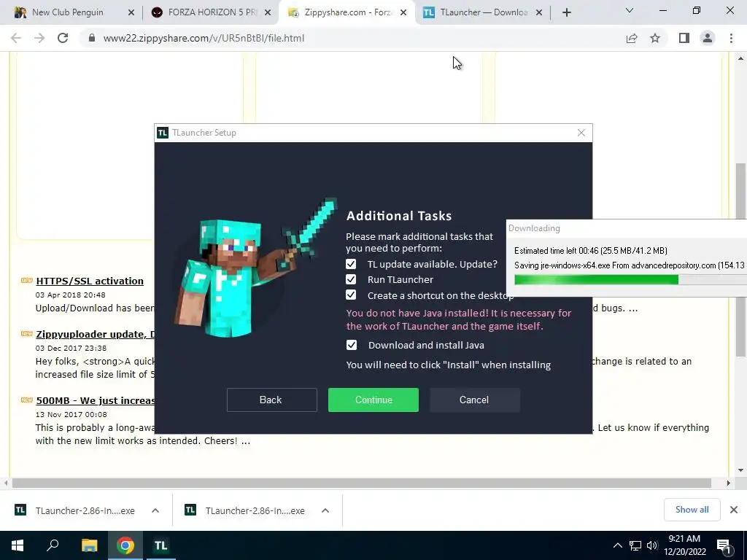Click the Java download progress bar
The width and height of the screenshot is (747, 560).
630,279
